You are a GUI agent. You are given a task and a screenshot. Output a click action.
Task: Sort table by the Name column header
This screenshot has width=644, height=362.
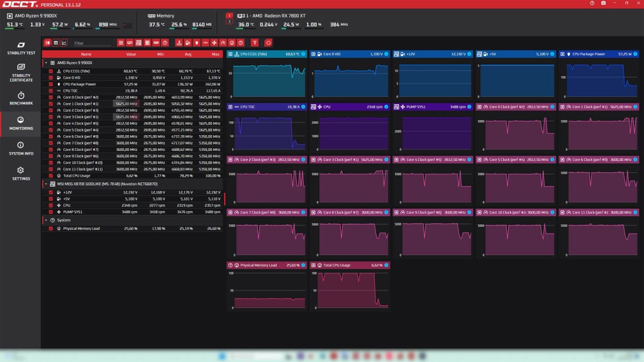(x=86, y=54)
